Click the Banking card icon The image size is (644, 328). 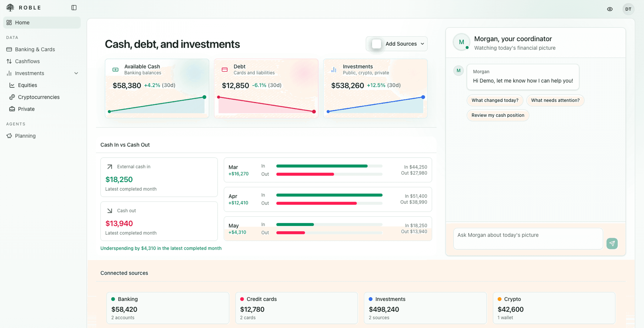click(x=9, y=49)
